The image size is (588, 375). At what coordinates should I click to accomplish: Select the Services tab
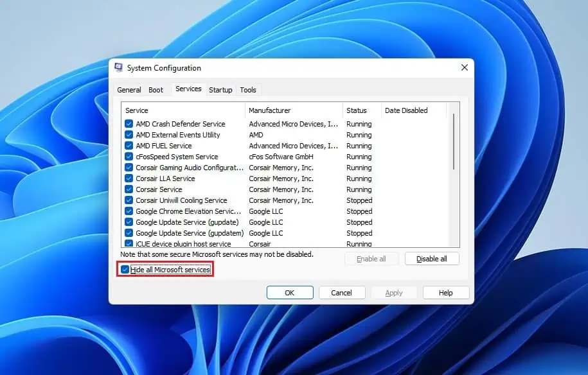click(x=188, y=89)
